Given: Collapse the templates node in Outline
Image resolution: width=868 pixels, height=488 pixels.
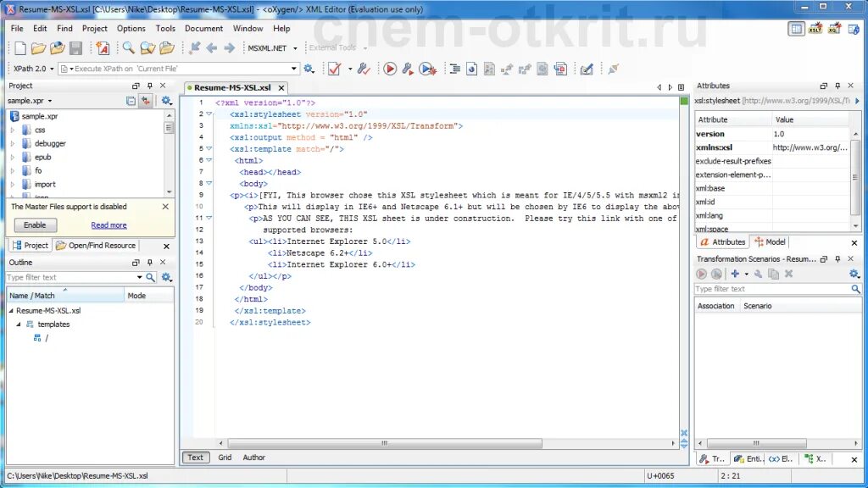Looking at the screenshot, I should tap(19, 324).
